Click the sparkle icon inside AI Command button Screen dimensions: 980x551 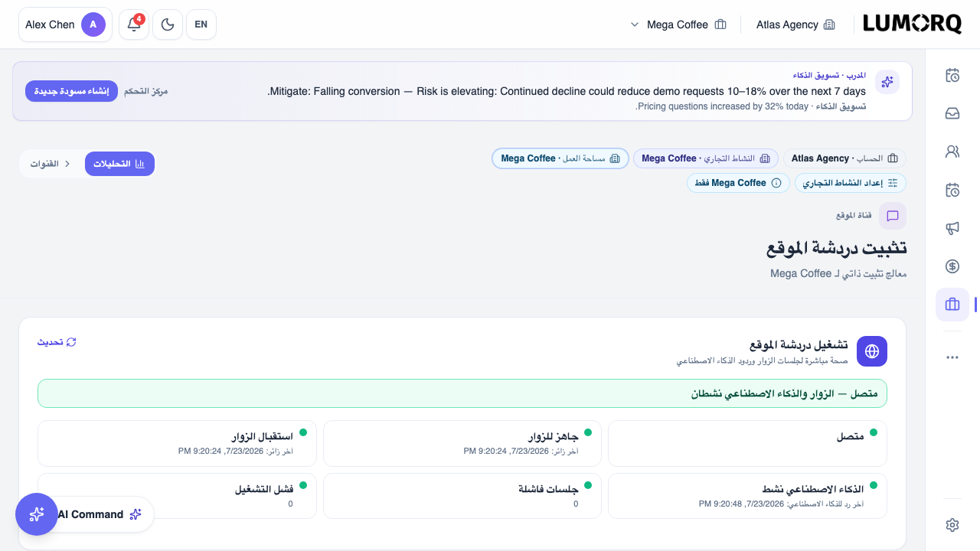(136, 514)
